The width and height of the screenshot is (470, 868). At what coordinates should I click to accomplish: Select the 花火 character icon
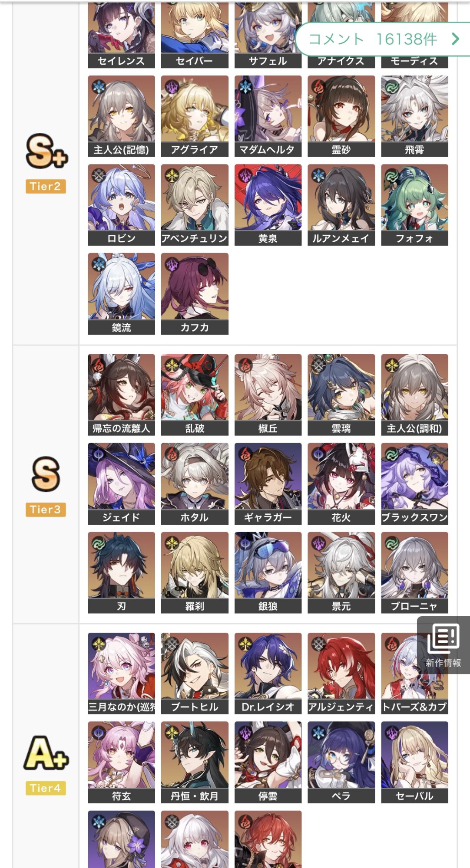[x=341, y=484]
